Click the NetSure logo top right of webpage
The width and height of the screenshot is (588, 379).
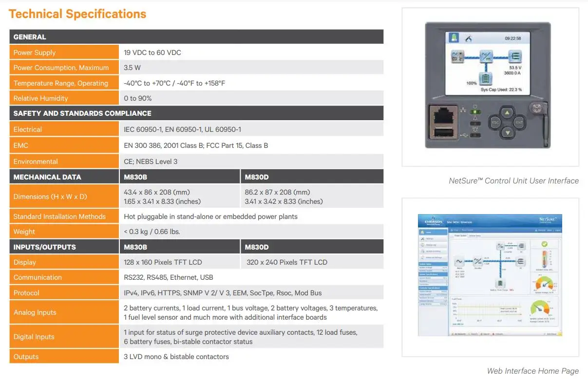coord(548,219)
